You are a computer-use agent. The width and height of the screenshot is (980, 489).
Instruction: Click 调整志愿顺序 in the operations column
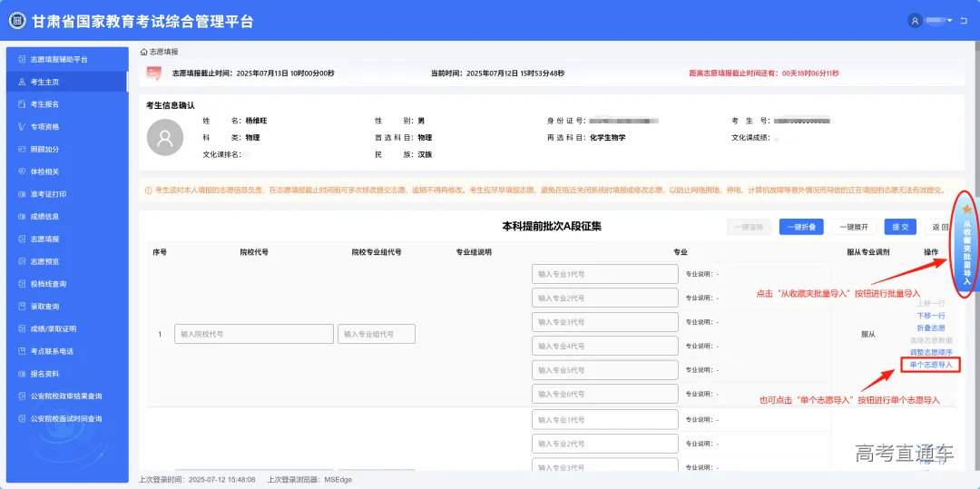coord(930,352)
